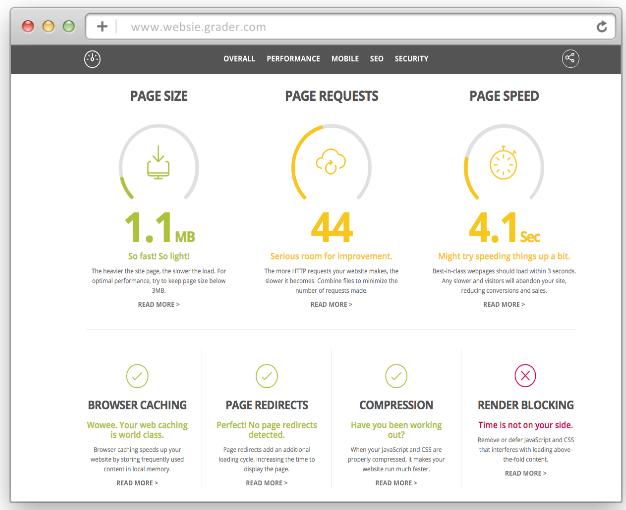Click 'Time is not on your side.' text
Viewport: 626px width, 510px height.
(x=525, y=425)
